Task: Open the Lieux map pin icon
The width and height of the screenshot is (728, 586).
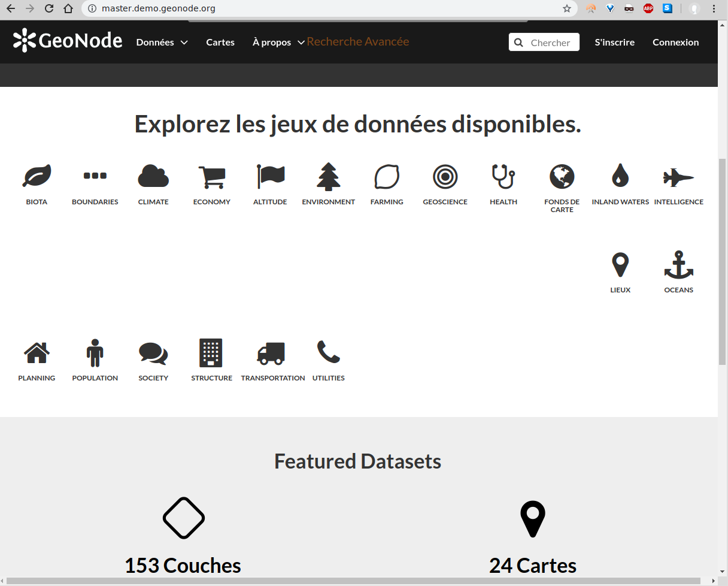Action: coord(620,264)
